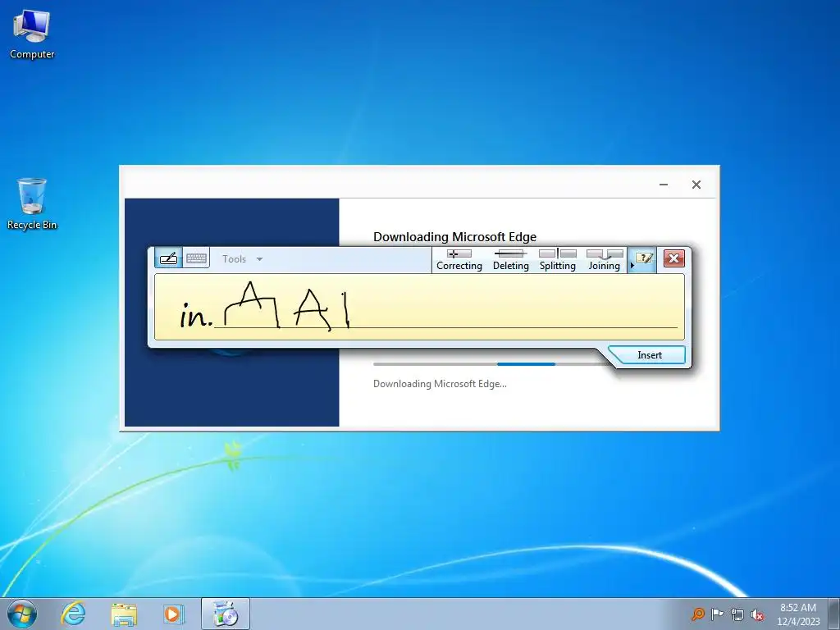Close the Edge installer window
Viewport: 840px width, 630px height.
pos(696,185)
